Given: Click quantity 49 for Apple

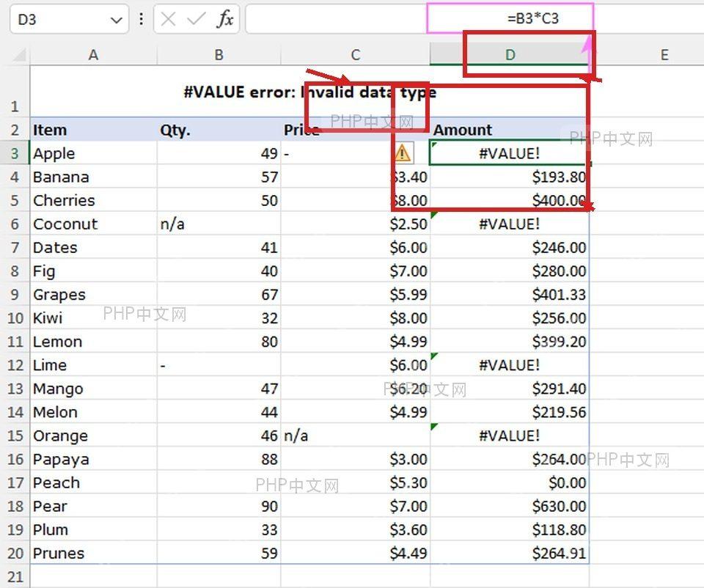Looking at the screenshot, I should pyautogui.click(x=219, y=153).
